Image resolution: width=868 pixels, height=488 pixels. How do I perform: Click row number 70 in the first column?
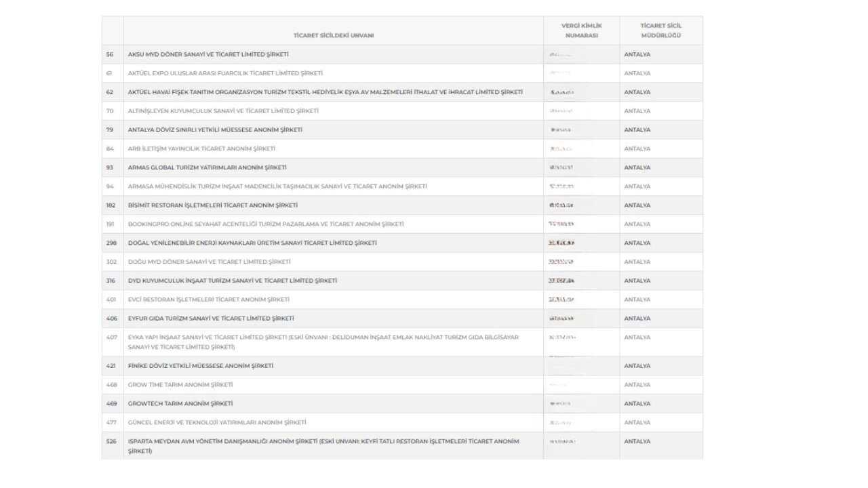point(110,111)
